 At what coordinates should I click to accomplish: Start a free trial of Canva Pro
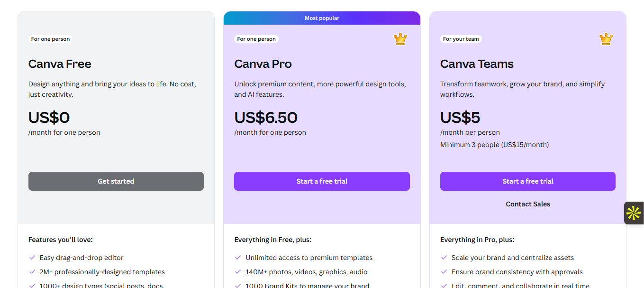coord(322,181)
